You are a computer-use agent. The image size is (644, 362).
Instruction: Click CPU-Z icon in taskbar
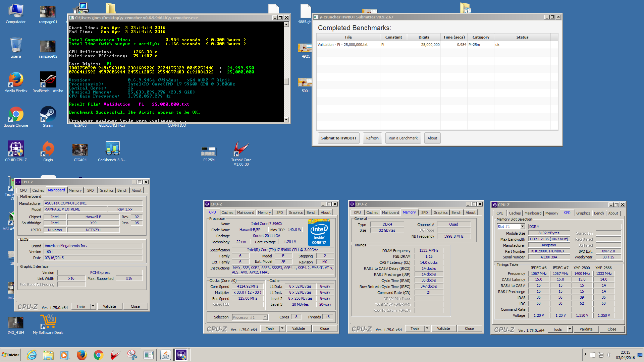tap(181, 355)
